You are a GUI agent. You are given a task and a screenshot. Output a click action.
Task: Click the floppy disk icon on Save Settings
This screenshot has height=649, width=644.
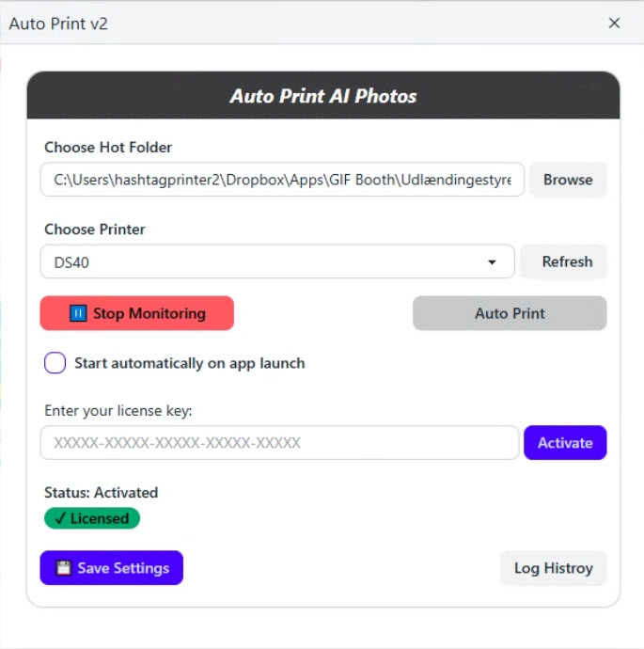coord(63,568)
